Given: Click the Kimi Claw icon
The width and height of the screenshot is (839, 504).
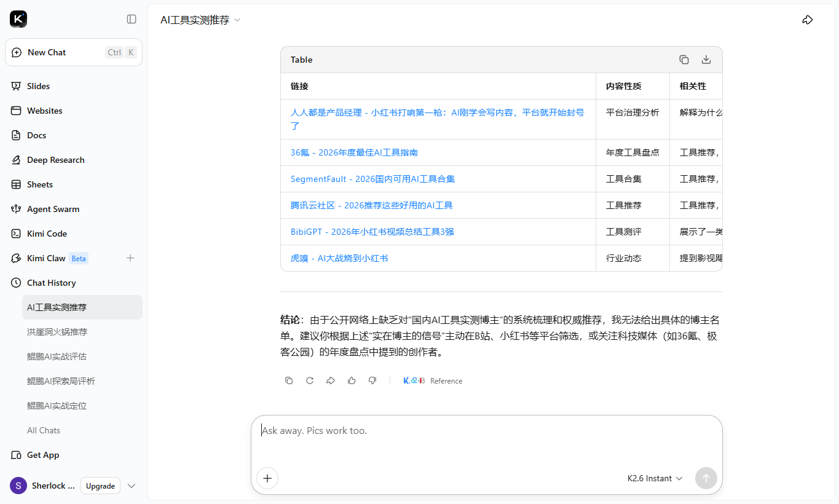Looking at the screenshot, I should click(x=16, y=258).
